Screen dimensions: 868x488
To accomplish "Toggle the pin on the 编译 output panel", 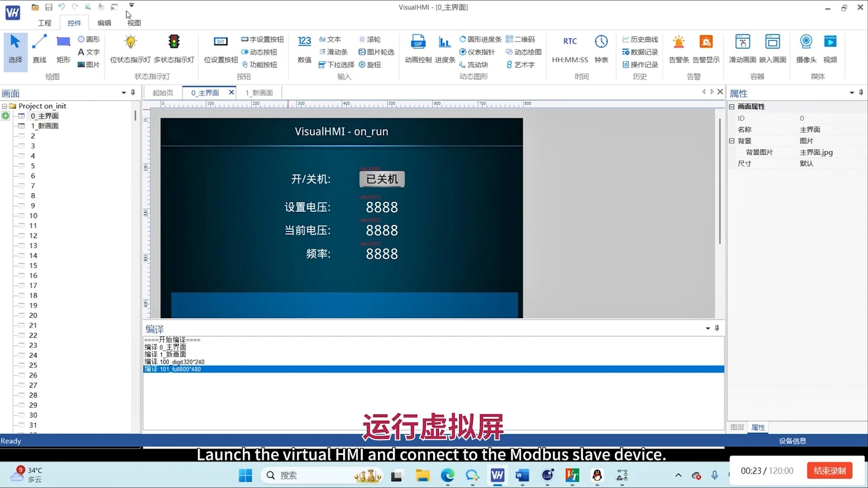I will [717, 328].
